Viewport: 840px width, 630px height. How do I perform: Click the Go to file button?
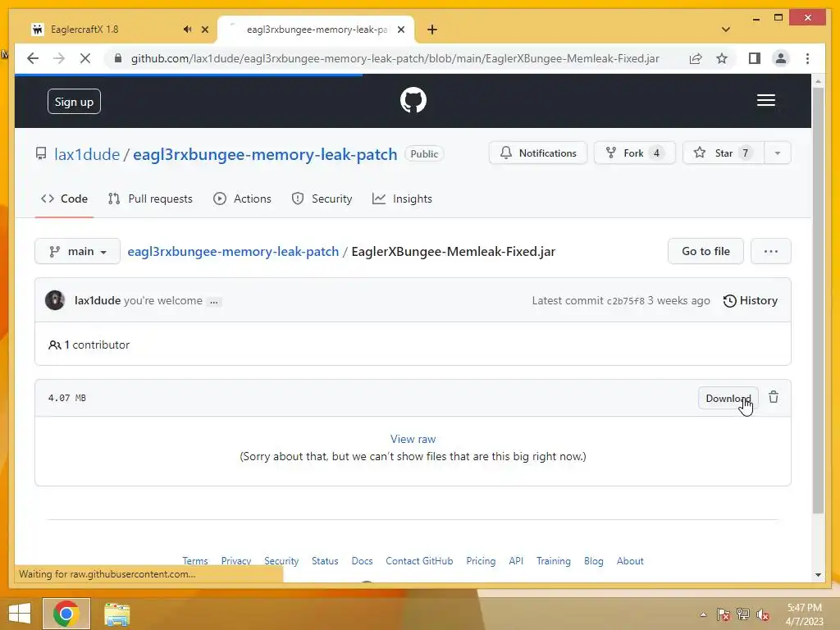705,251
